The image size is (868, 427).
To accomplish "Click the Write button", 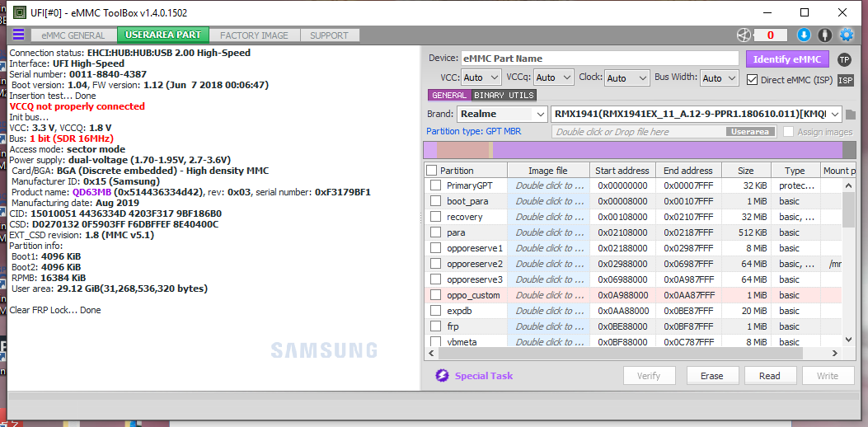I will pos(828,376).
